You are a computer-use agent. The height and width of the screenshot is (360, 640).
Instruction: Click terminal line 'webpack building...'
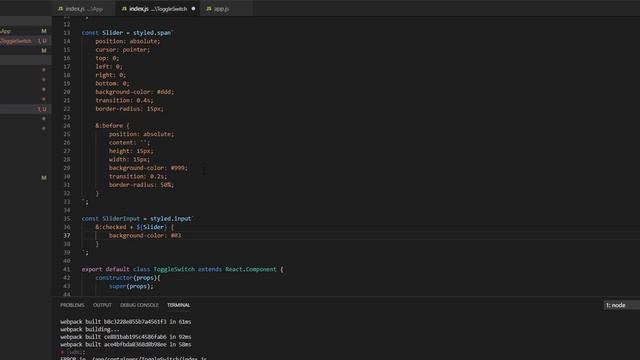coord(90,329)
